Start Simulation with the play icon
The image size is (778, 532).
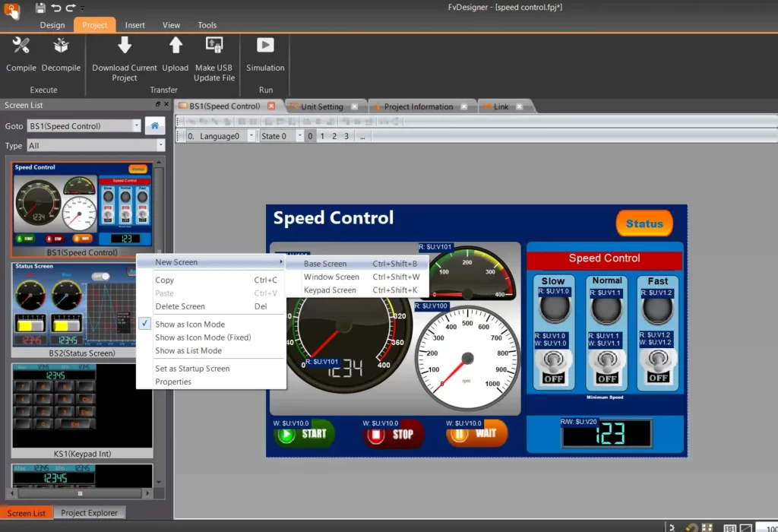tap(265, 46)
